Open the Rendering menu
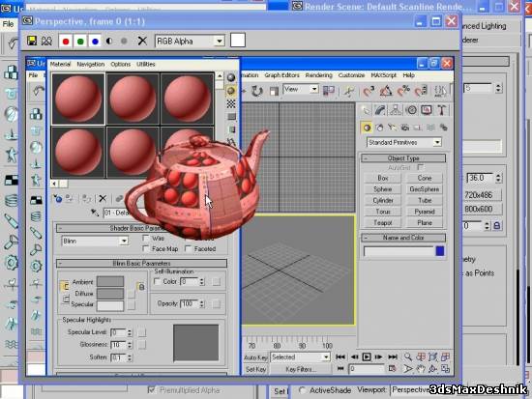The height and width of the screenshot is (399, 532). tap(318, 75)
